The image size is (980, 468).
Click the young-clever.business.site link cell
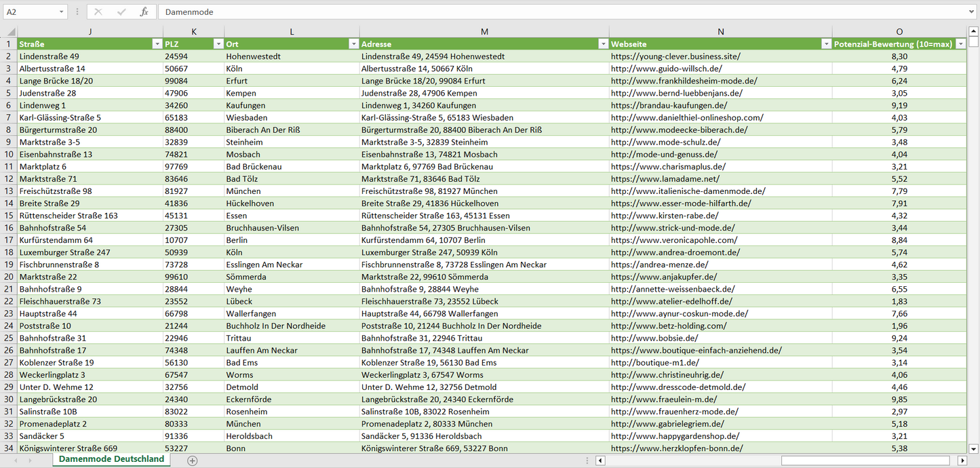[x=675, y=56]
